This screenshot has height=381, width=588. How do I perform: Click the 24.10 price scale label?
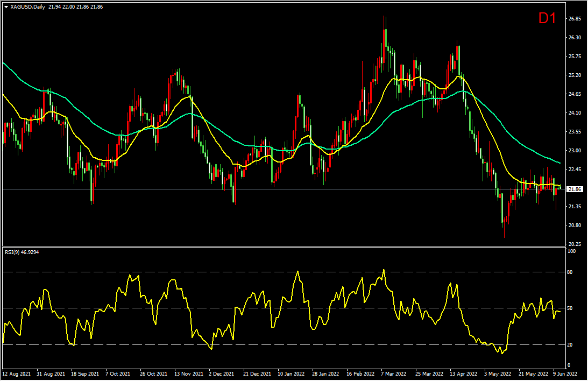(x=575, y=112)
